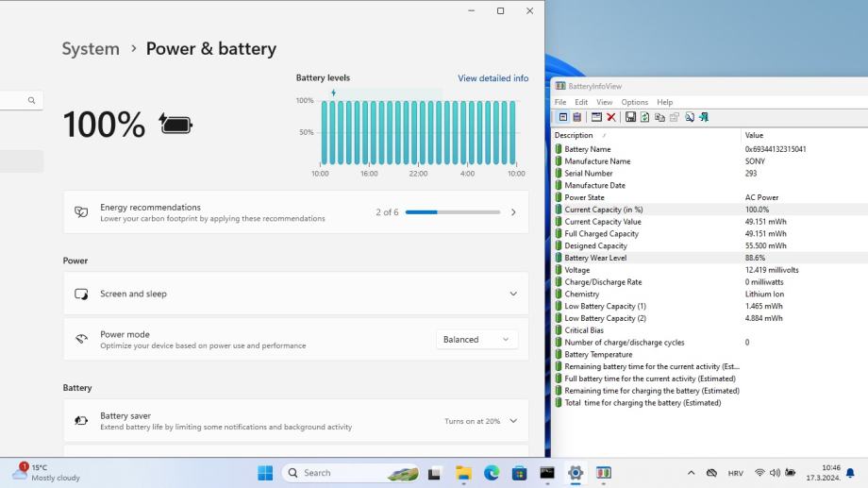
Task: Click the Exit icon in BatteryInfoView toolbar
Action: (x=704, y=117)
